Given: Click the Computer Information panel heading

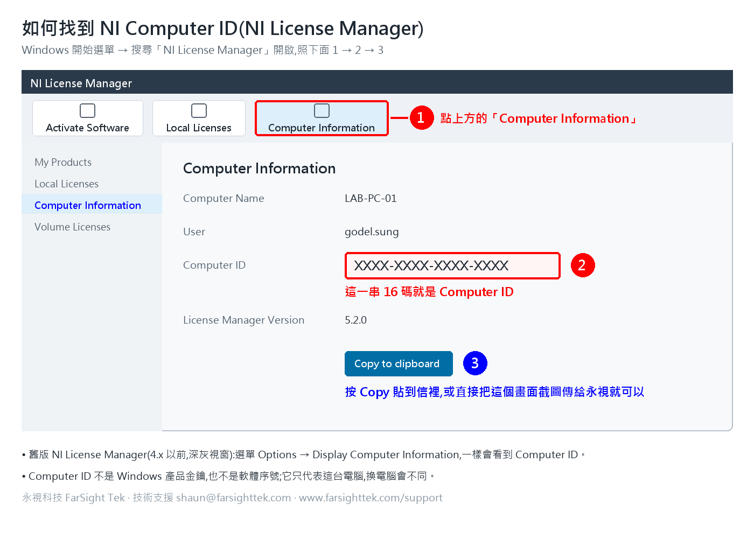Looking at the screenshot, I should (259, 168).
